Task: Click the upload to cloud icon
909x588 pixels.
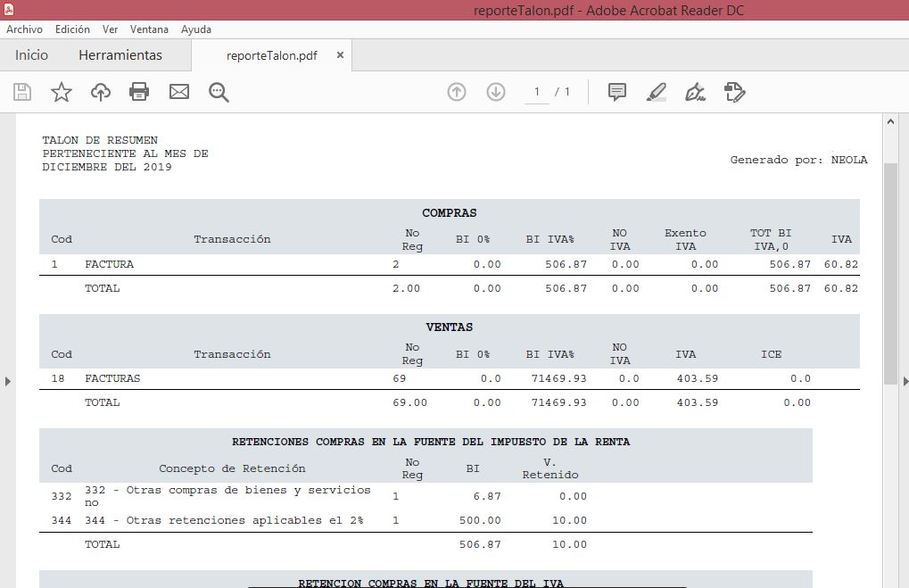Action: [x=101, y=92]
